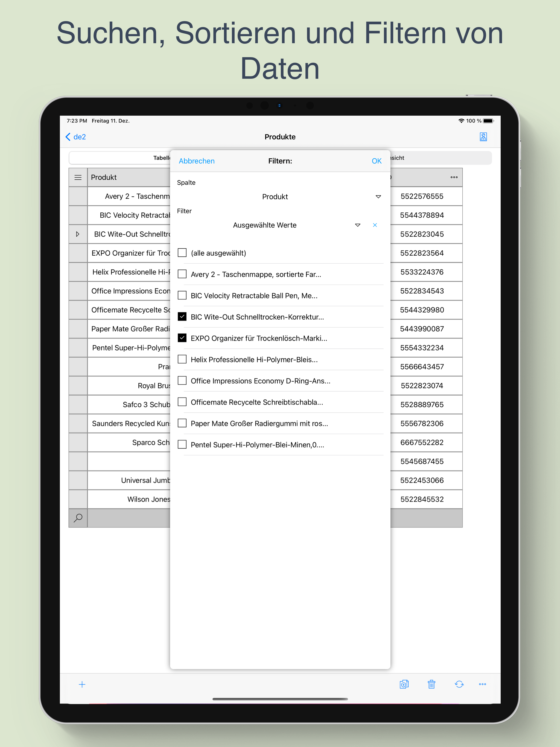Click the add-image icon in bottom toolbar
This screenshot has width=560, height=747.
coord(404,685)
